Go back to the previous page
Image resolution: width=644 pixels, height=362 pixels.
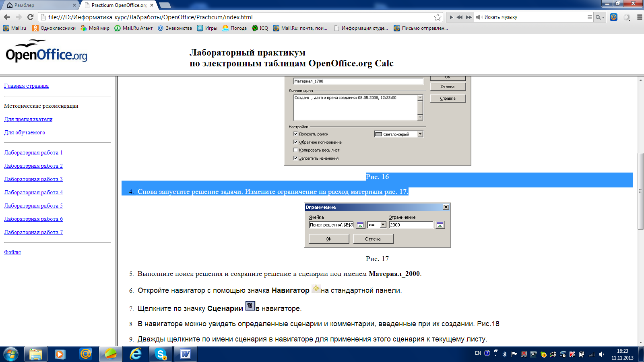pos(7,17)
